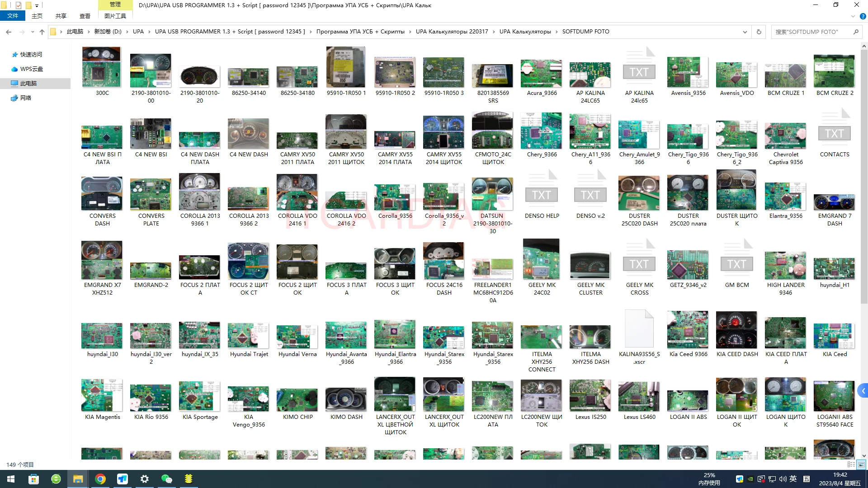The height and width of the screenshot is (488, 868).
Task: Select the CAMRY XV55 2014 ЩИТОК thumbnail
Action: [x=443, y=132]
